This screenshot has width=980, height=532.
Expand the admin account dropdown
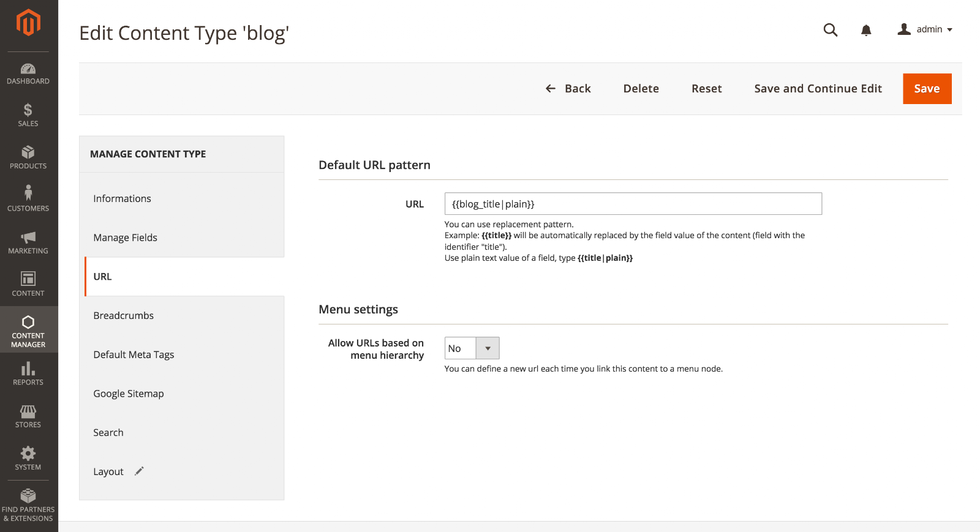pos(925,29)
